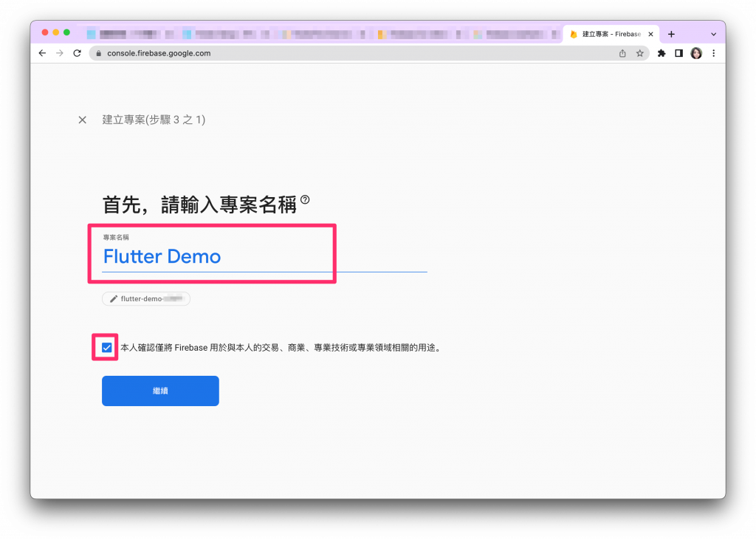Click the 本人確認僅將 Firebase confirmation text
Screen dimensions: 756x539
[281, 348]
